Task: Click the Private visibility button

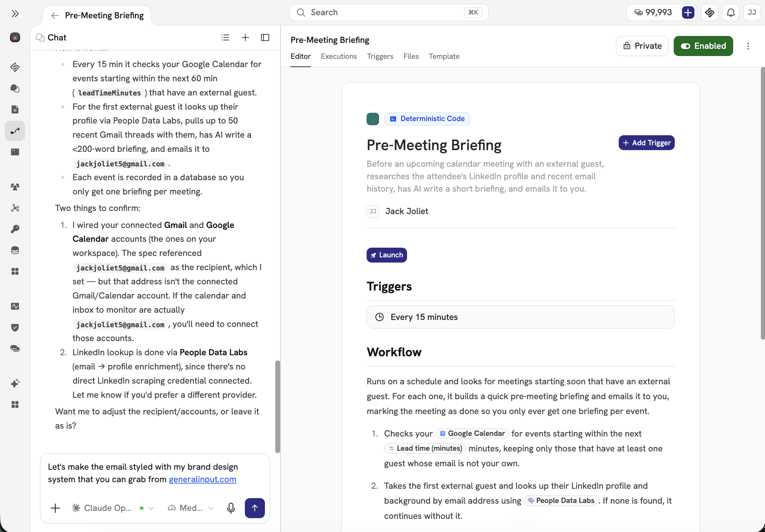Action: pos(642,46)
